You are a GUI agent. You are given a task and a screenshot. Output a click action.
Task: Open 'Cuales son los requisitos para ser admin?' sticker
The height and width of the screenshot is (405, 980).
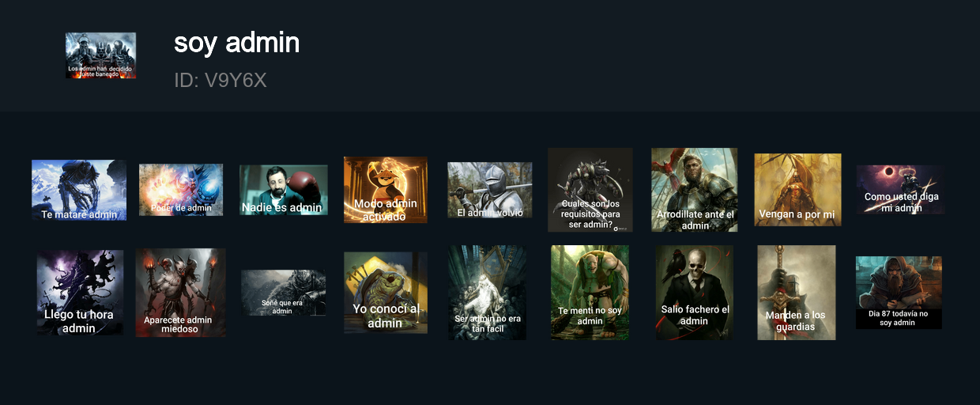pos(590,190)
